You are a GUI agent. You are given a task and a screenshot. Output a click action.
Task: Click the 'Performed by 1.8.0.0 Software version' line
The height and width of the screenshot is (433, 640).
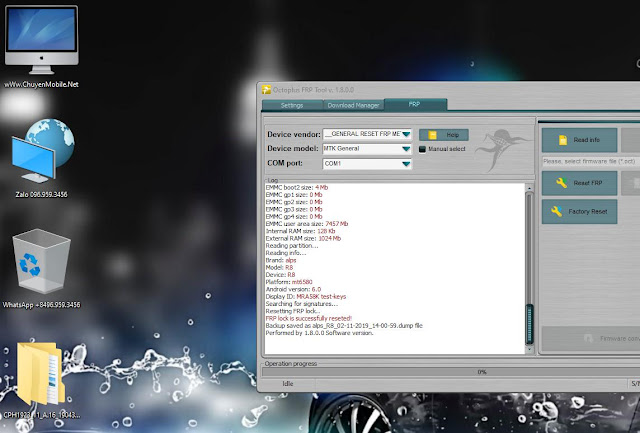tap(320, 333)
